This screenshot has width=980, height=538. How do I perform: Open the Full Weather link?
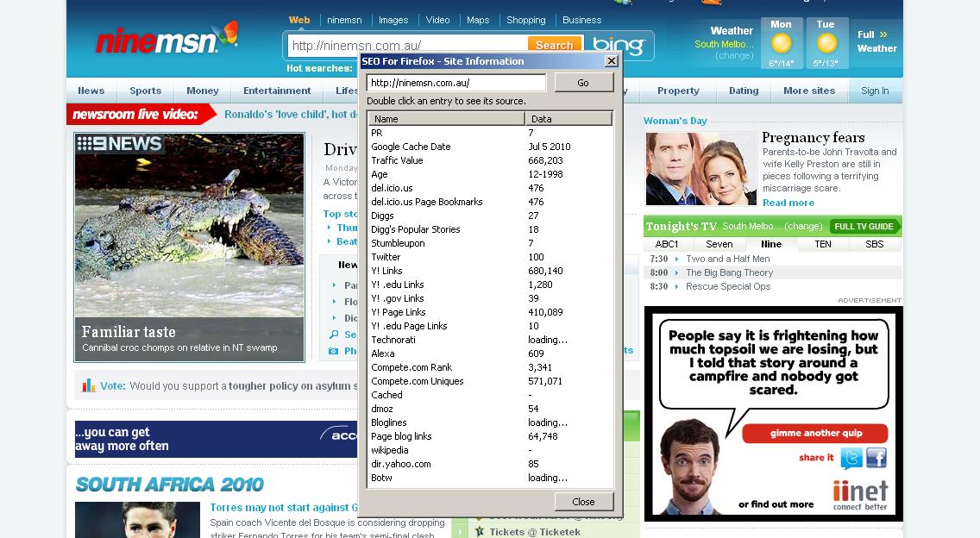876,41
